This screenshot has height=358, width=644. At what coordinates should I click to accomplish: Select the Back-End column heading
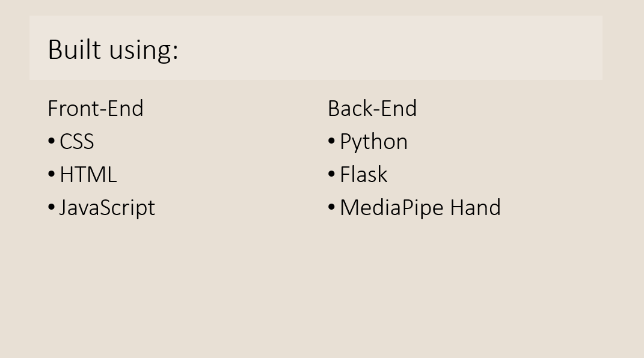(x=372, y=109)
